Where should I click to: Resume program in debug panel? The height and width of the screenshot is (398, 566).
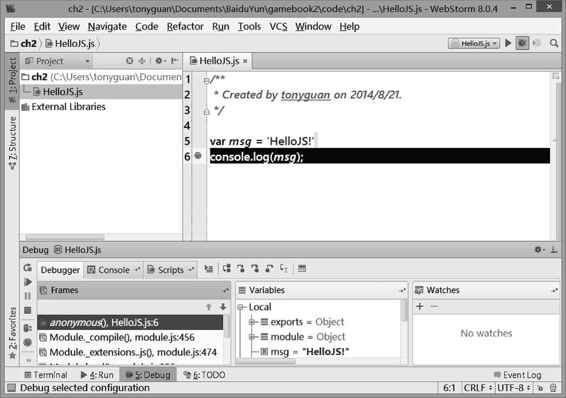(x=28, y=282)
